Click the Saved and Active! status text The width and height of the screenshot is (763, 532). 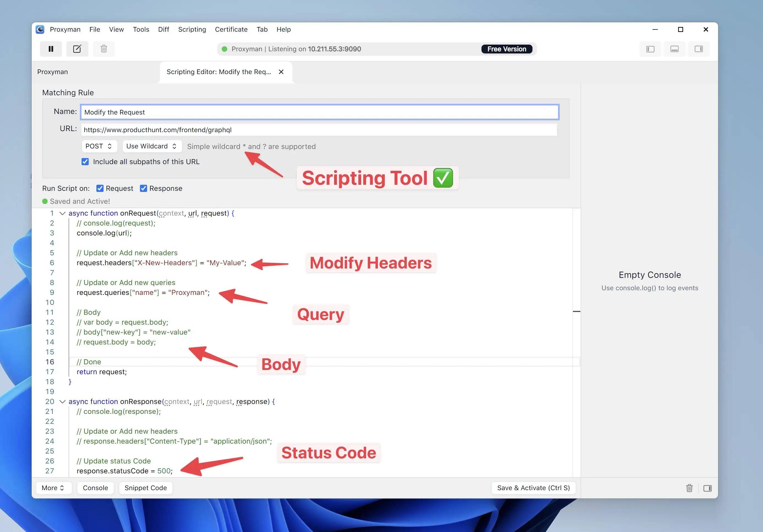pos(80,201)
